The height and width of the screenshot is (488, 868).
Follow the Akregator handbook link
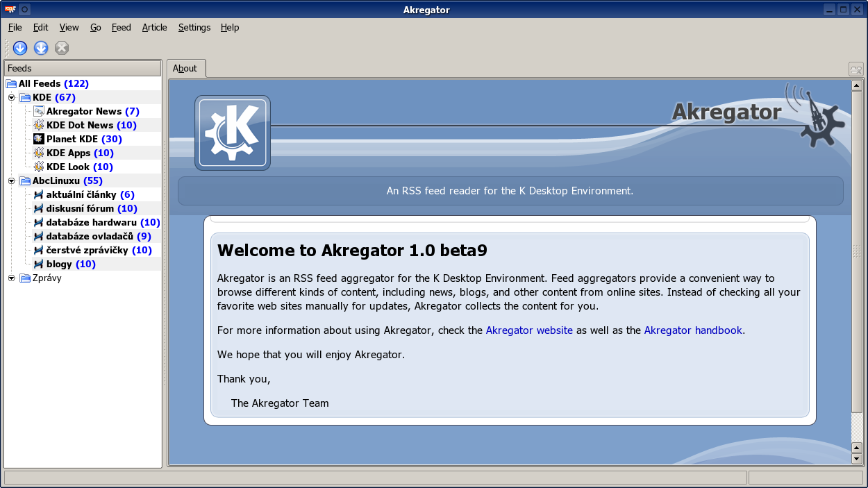point(693,330)
